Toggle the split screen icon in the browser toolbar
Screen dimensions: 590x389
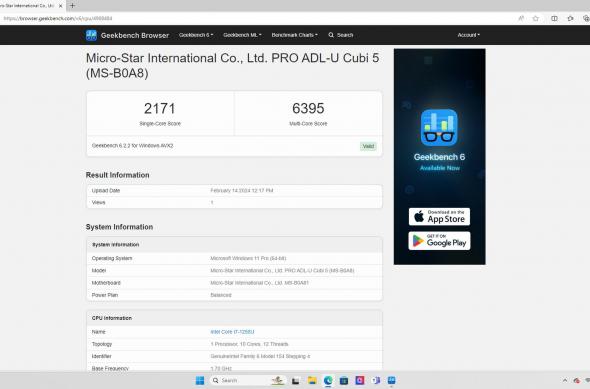[554, 18]
